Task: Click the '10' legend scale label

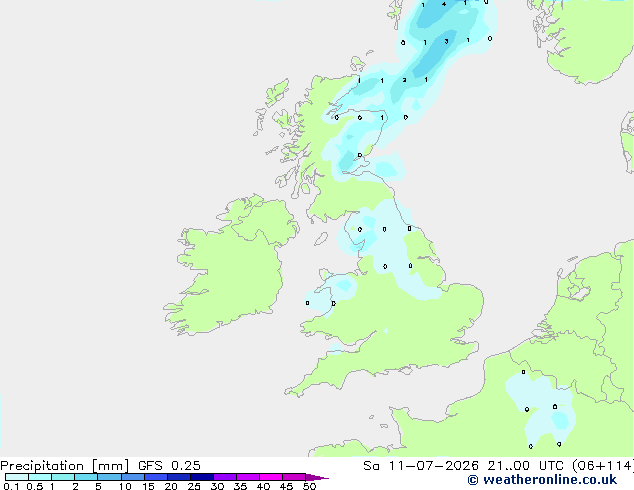Action: (x=125, y=486)
